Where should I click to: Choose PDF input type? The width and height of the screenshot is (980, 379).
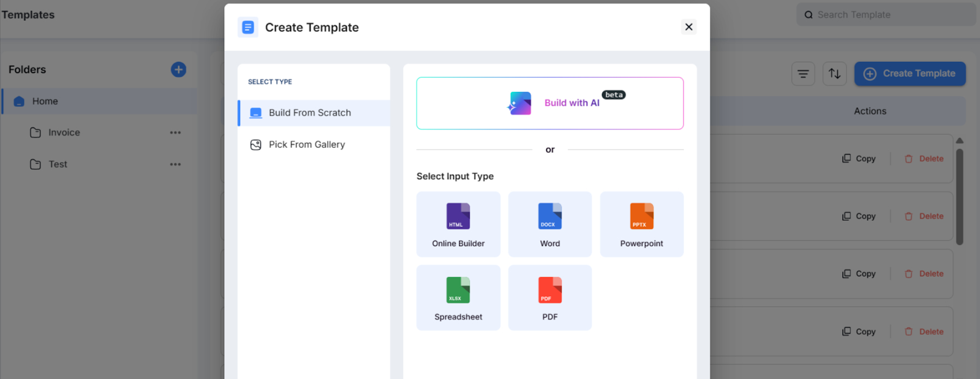(x=550, y=298)
